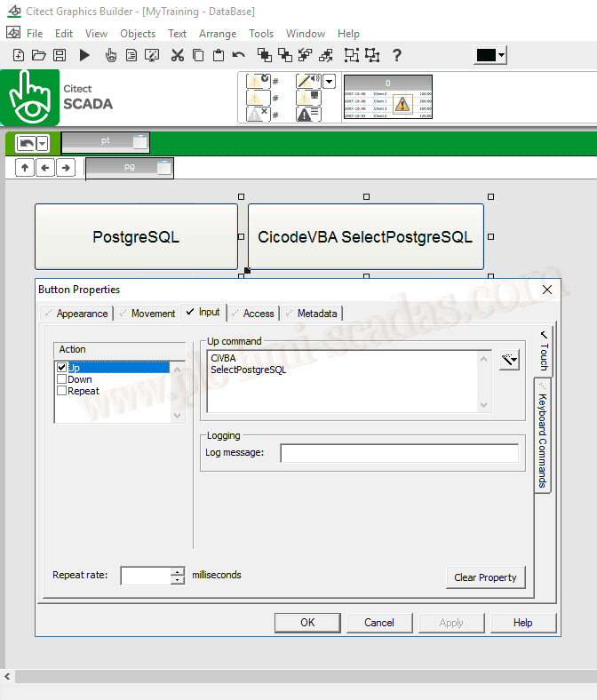This screenshot has width=597, height=700.
Task: Undo last action with the undo arrow
Action: (x=239, y=55)
